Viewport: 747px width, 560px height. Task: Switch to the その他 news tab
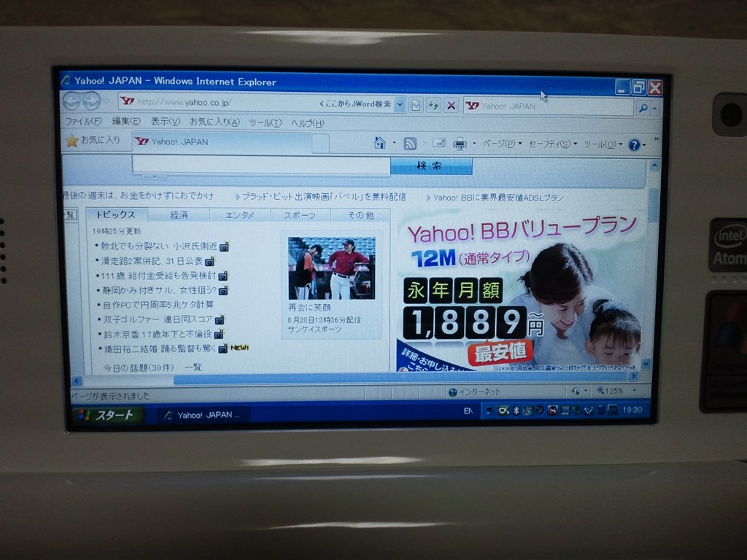[x=360, y=215]
